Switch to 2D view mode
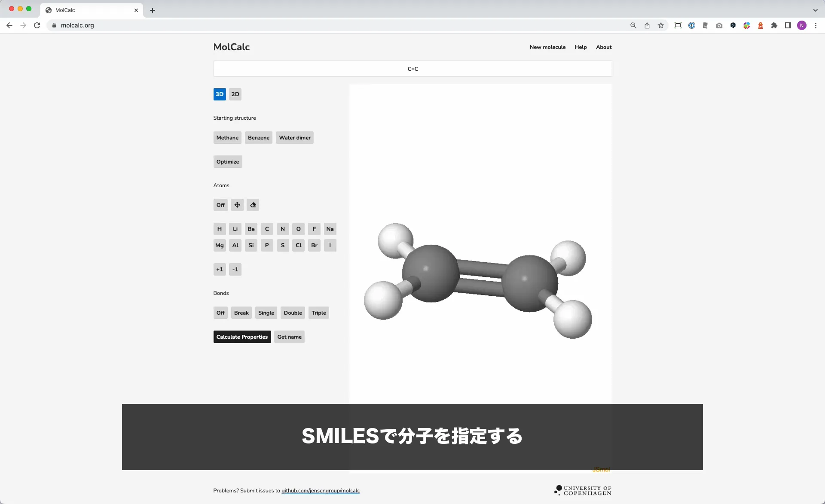 tap(235, 94)
